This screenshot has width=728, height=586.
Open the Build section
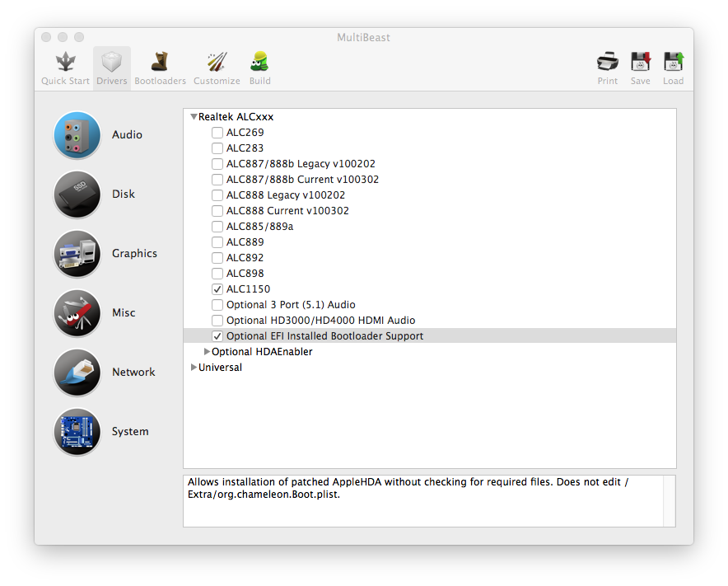pos(259,68)
